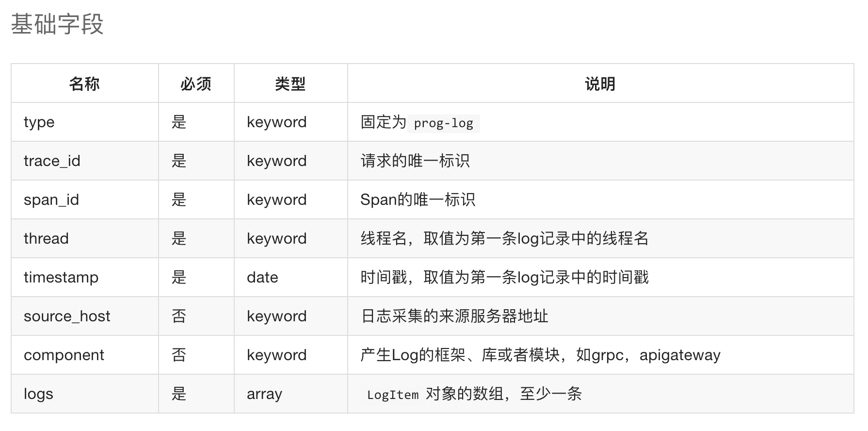Select the 类型 column header
The image size is (868, 431).
pos(290,83)
